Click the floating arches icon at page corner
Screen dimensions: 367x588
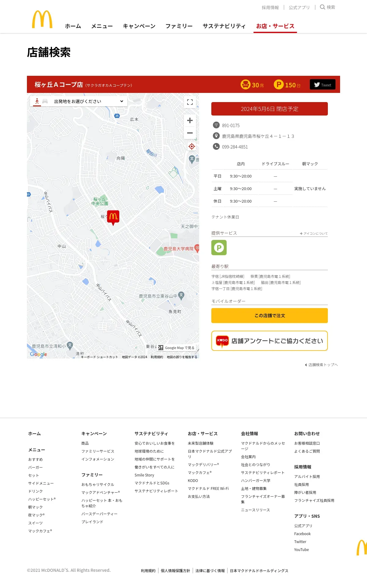tap(362, 548)
